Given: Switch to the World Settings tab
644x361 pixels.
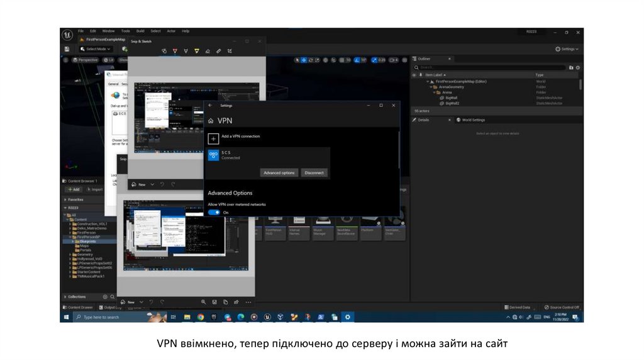Looking at the screenshot, I should [x=470, y=119].
